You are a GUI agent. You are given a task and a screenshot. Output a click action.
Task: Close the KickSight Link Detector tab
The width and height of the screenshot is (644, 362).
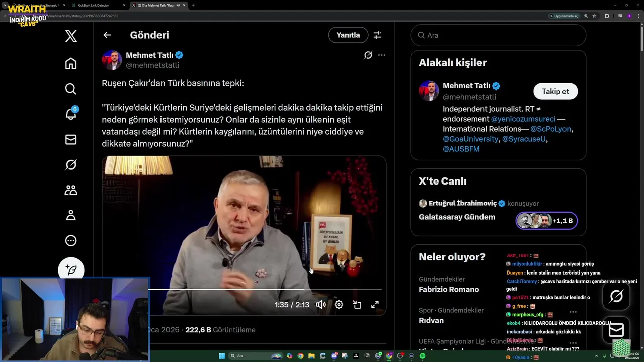click(124, 5)
